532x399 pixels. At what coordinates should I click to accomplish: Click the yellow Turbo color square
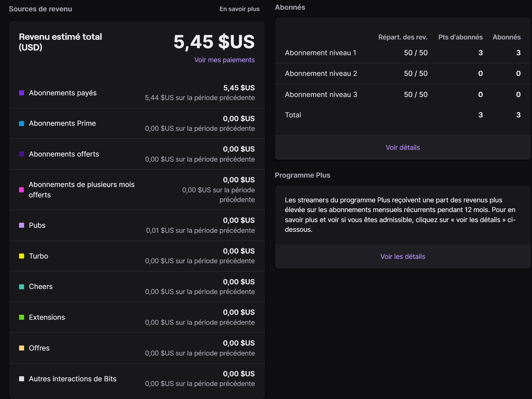(x=21, y=256)
